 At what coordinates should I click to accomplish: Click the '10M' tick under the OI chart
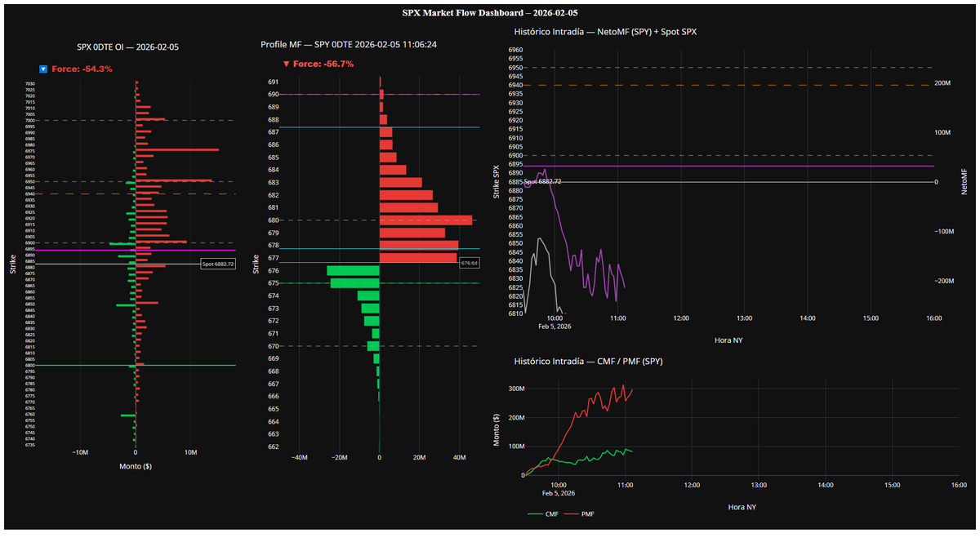[190, 451]
